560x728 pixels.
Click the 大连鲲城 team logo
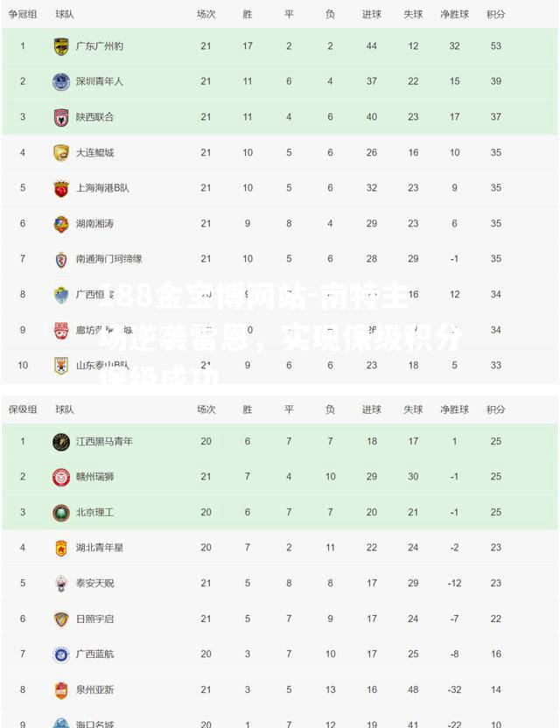(x=61, y=153)
